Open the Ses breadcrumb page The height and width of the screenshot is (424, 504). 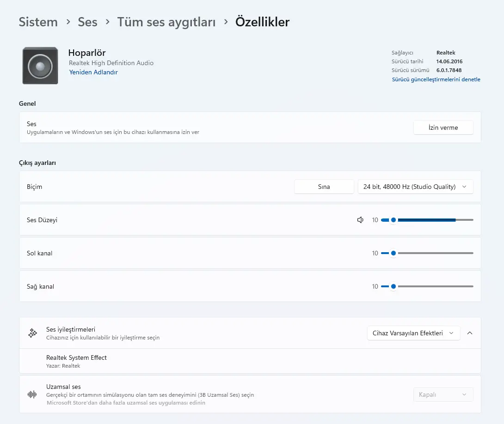pyautogui.click(x=87, y=22)
